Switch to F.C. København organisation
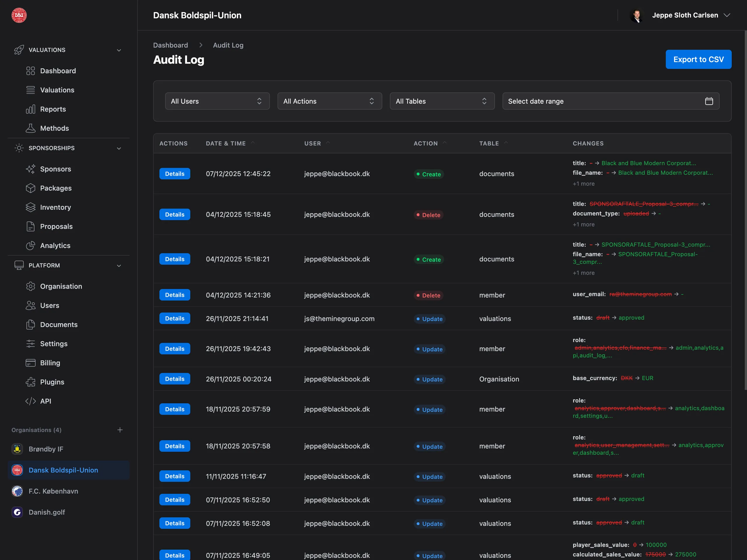This screenshot has width=747, height=560. (69, 491)
